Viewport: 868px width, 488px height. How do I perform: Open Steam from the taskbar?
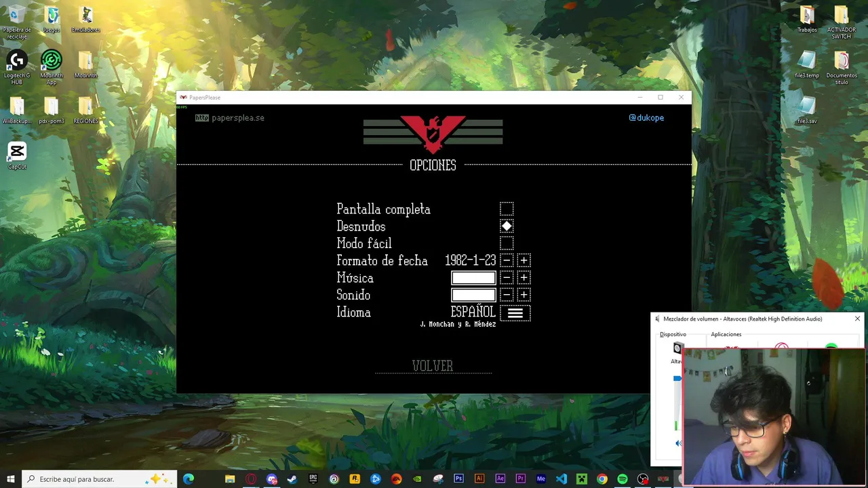292,479
